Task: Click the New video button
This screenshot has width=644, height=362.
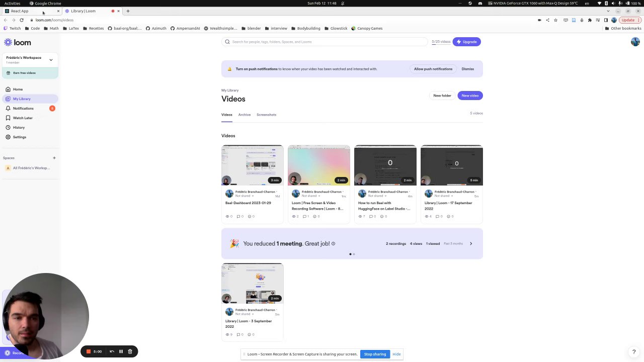Action: [470, 96]
